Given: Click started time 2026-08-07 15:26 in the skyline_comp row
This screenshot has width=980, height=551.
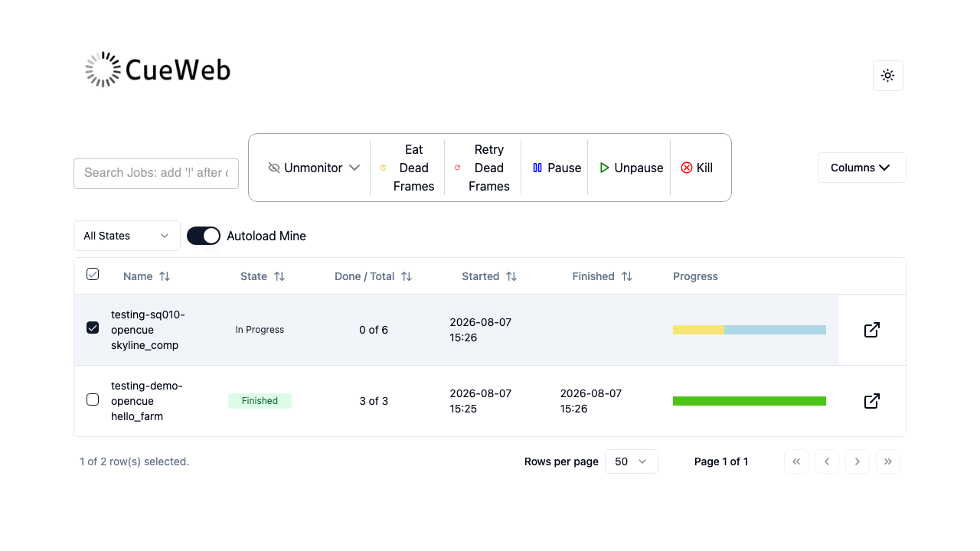Looking at the screenshot, I should pos(481,330).
